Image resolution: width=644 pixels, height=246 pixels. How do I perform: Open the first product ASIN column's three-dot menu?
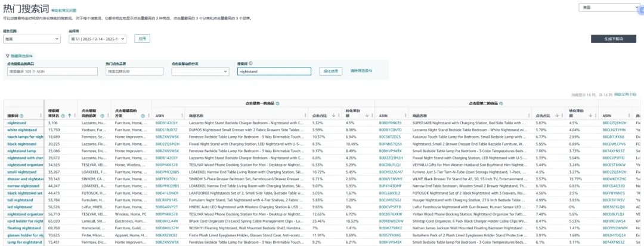pyautogui.click(x=182, y=116)
